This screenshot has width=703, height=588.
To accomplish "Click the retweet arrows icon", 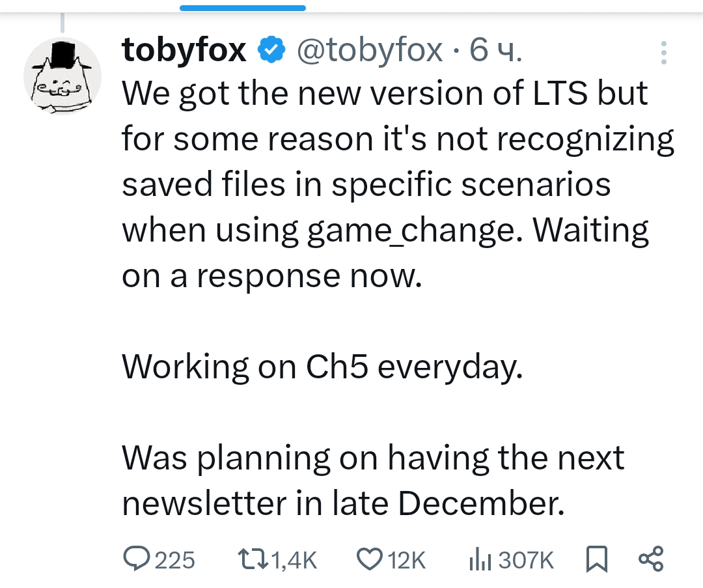I will pyautogui.click(x=253, y=559).
